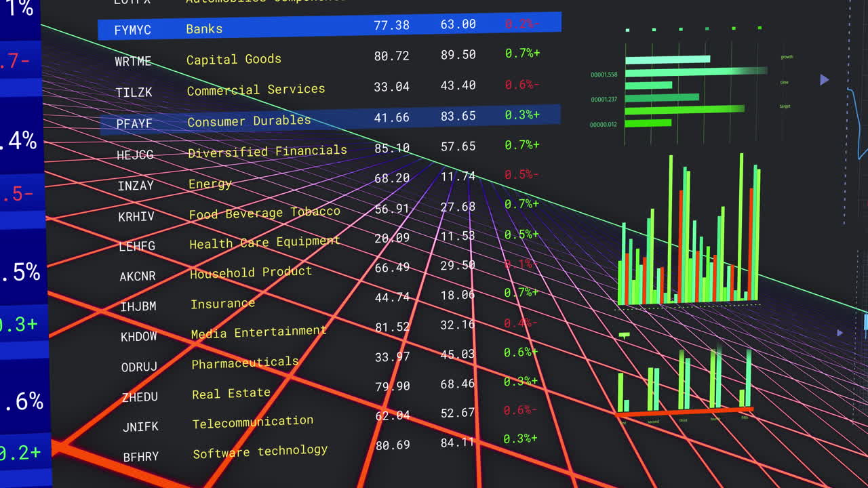Click the time label on the horizontal bar chart

[785, 82]
